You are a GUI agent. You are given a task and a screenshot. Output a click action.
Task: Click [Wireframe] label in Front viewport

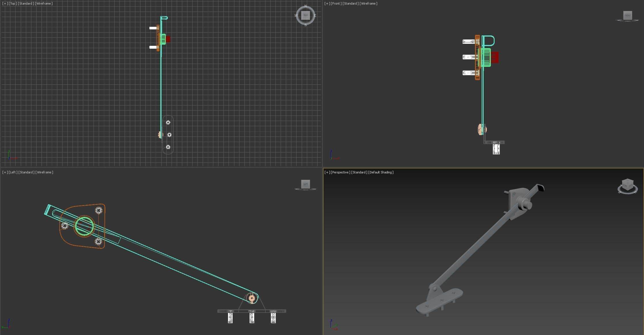click(x=368, y=3)
